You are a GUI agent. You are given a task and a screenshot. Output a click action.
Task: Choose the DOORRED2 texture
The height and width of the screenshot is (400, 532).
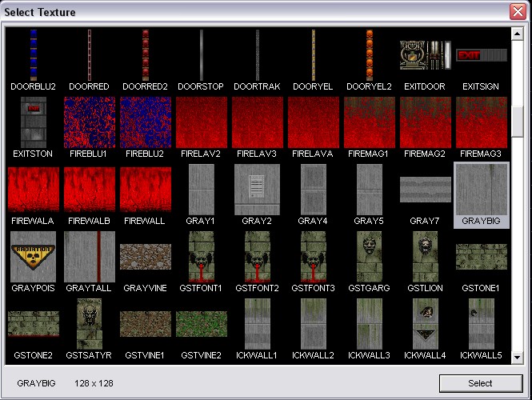click(146, 55)
